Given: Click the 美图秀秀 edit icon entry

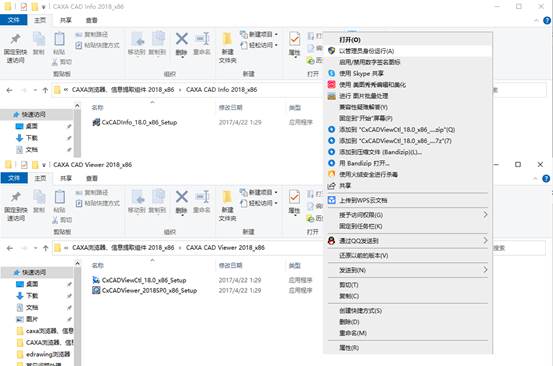Looking at the screenshot, I should click(x=332, y=85).
